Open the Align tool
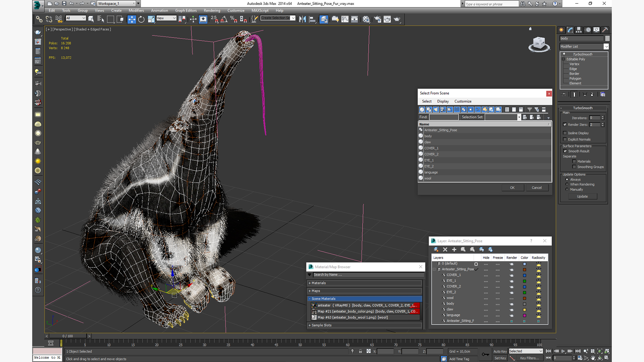The width and height of the screenshot is (644, 362). click(312, 19)
